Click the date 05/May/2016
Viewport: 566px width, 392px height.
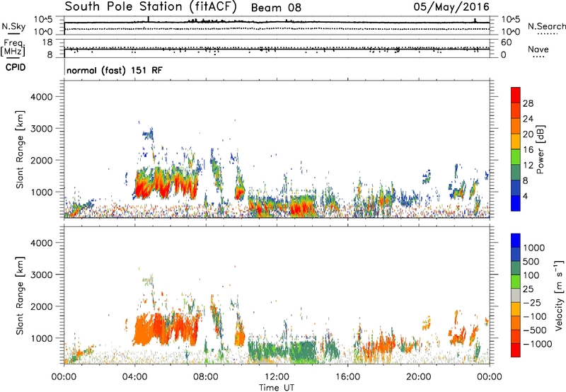(451, 7)
